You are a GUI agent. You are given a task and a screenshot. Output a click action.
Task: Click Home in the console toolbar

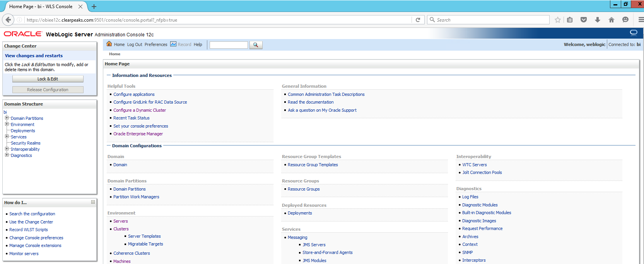(119, 44)
